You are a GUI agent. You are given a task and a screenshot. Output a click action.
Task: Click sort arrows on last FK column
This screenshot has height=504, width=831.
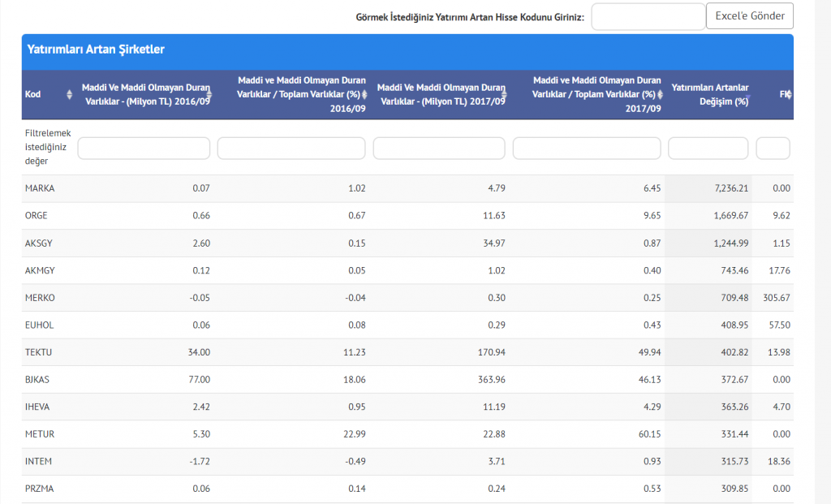click(x=789, y=95)
